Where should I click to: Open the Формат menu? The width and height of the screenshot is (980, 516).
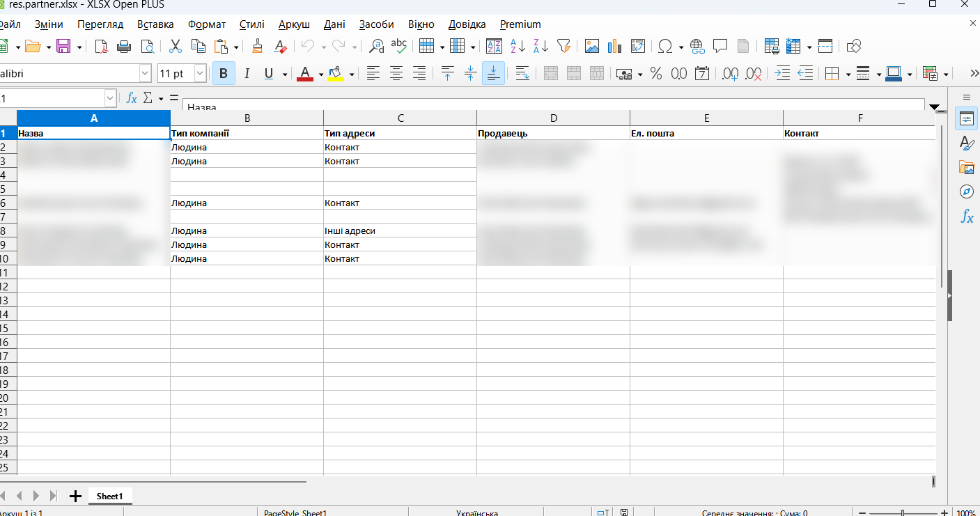pos(207,24)
